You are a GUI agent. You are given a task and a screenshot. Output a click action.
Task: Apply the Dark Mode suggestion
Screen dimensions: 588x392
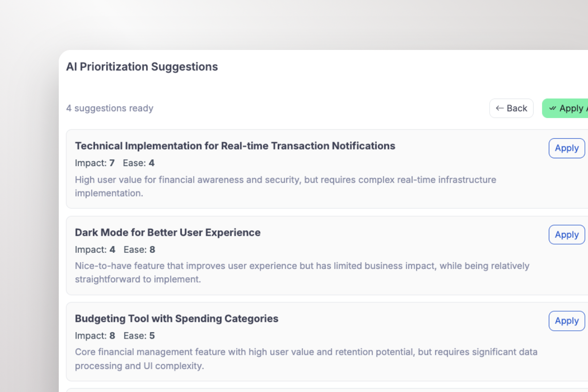coord(566,235)
